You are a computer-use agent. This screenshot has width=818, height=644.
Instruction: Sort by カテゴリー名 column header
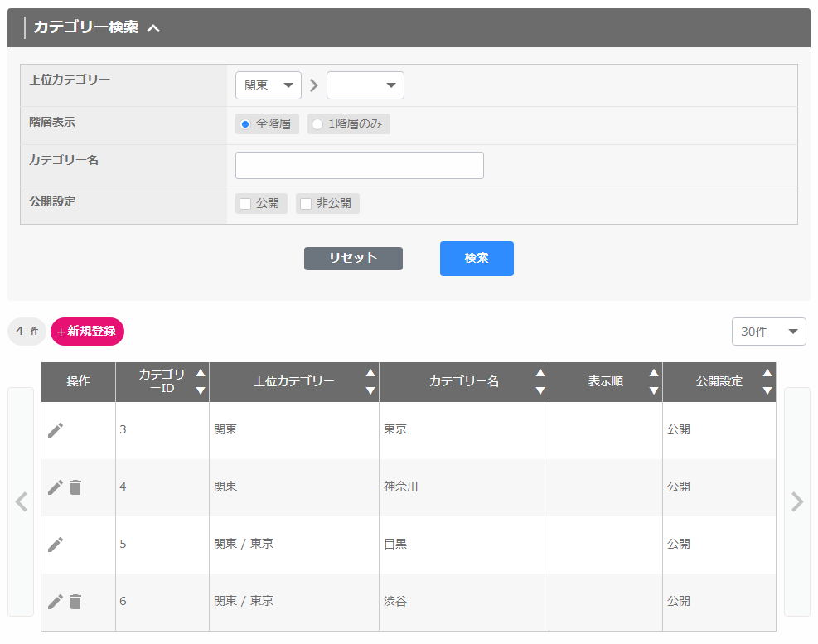463,382
